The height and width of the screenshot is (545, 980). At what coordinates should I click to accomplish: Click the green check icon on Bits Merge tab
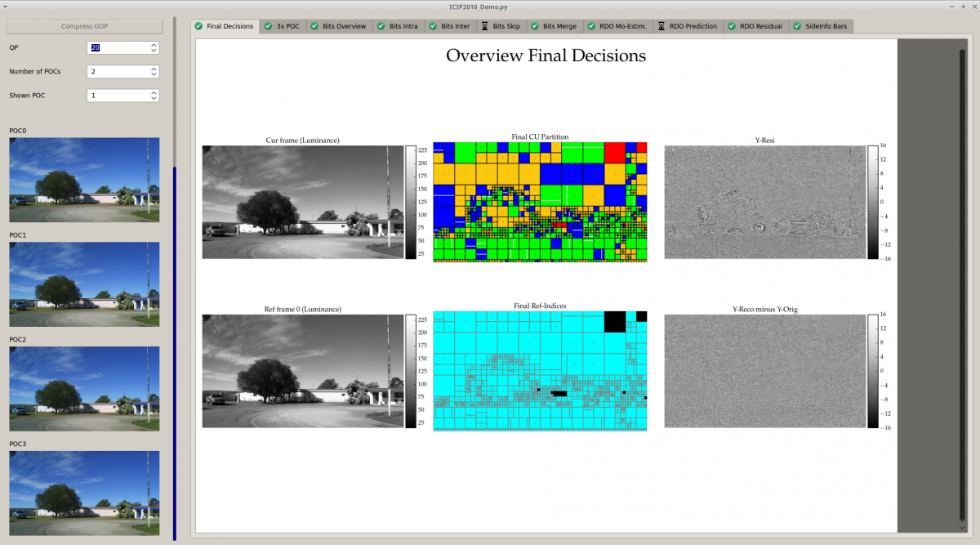535,26
